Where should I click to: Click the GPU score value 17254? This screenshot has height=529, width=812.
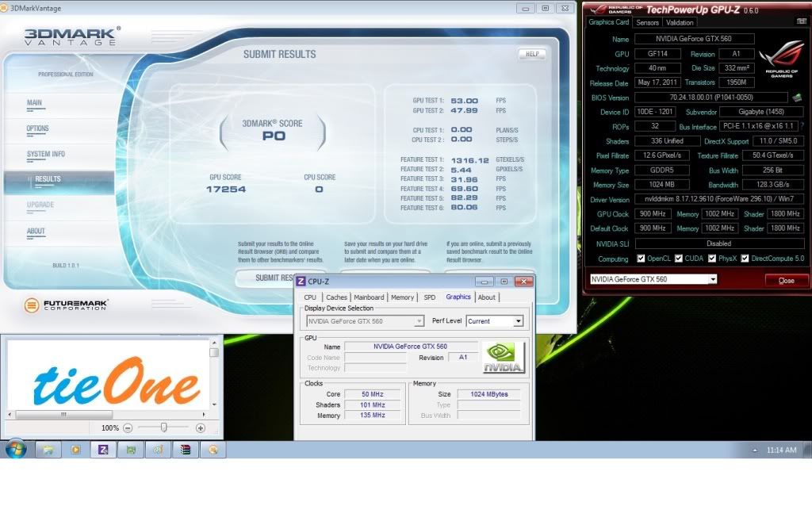[x=226, y=190]
